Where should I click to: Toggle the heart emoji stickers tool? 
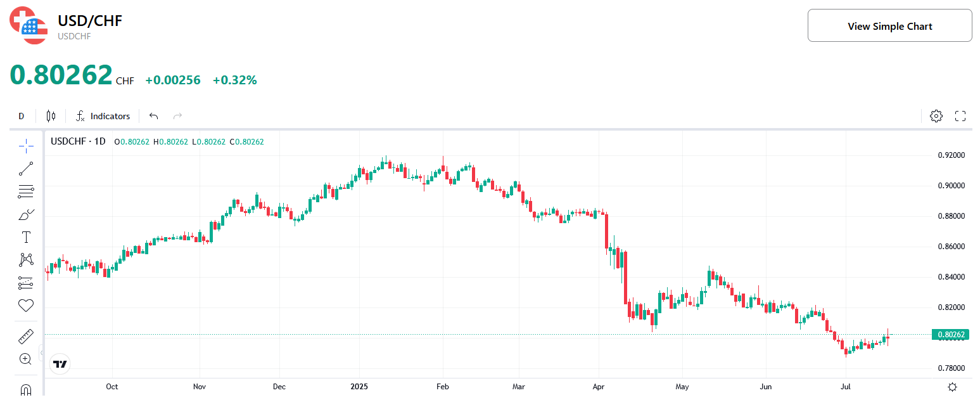coord(25,305)
